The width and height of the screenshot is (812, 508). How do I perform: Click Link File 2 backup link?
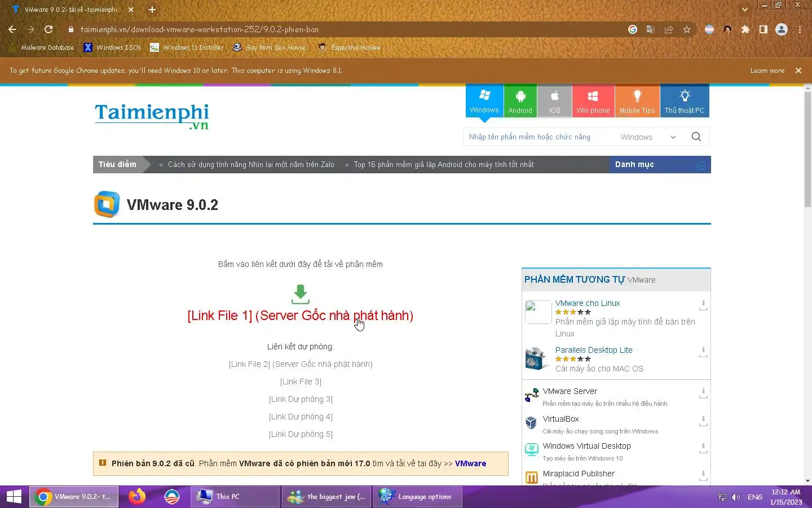click(301, 364)
